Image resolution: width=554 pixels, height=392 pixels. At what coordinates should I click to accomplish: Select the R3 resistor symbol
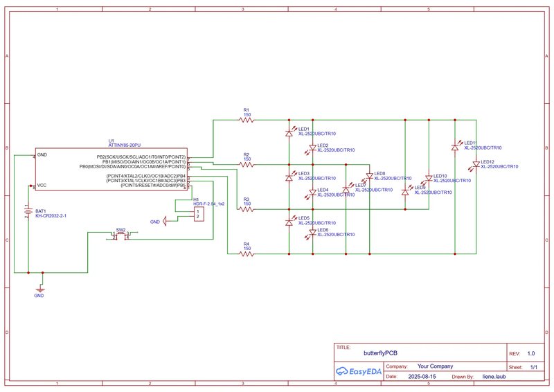tap(247, 209)
